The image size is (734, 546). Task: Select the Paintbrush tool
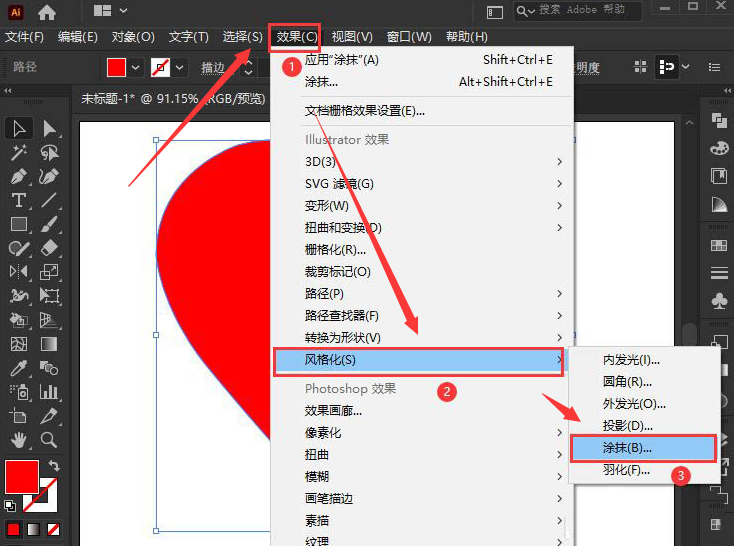pos(49,224)
